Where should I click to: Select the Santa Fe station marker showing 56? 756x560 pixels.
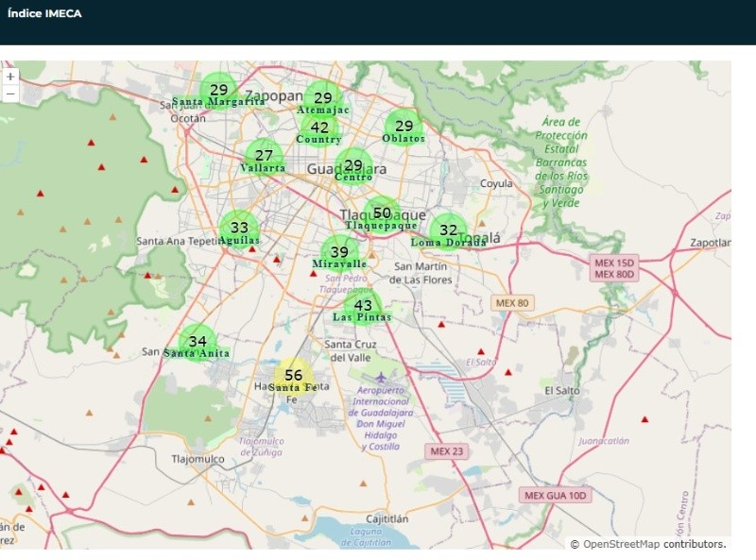click(294, 376)
